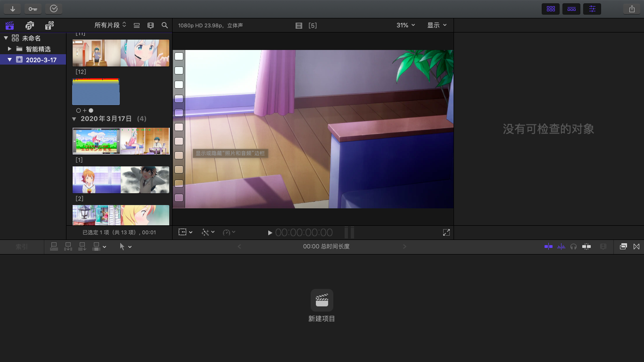Screen dimensions: 644x362
Task: Click the timeline clip appearance icon
Action: pos(603,247)
